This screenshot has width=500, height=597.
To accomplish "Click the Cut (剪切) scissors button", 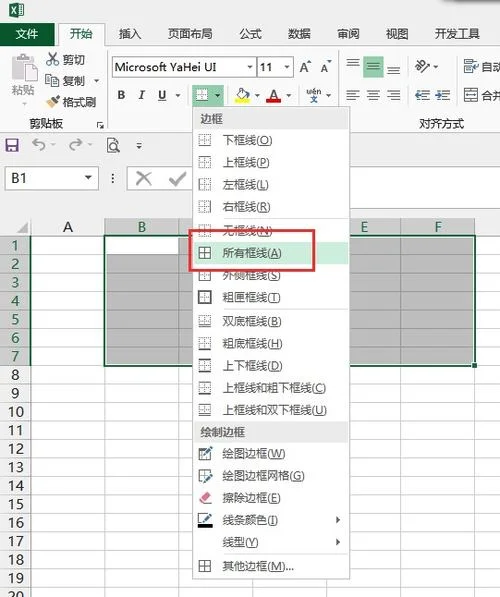I will tap(65, 60).
